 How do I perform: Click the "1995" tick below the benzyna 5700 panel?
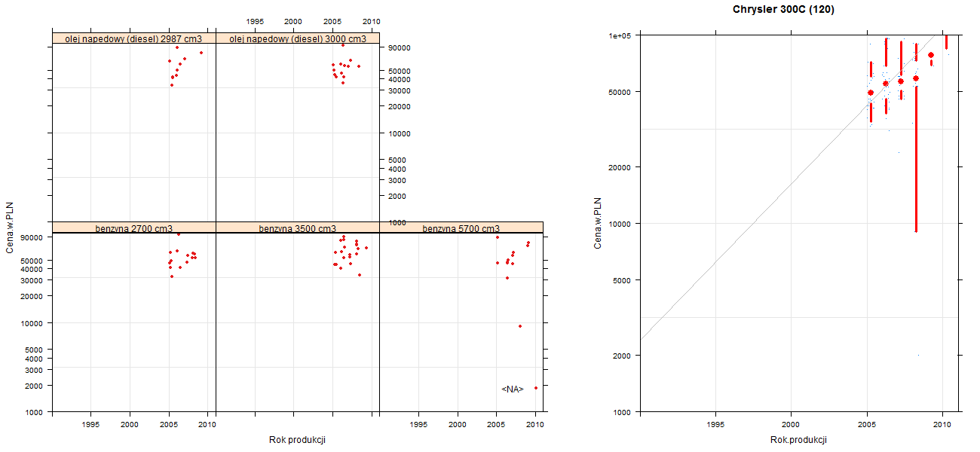[418, 425]
